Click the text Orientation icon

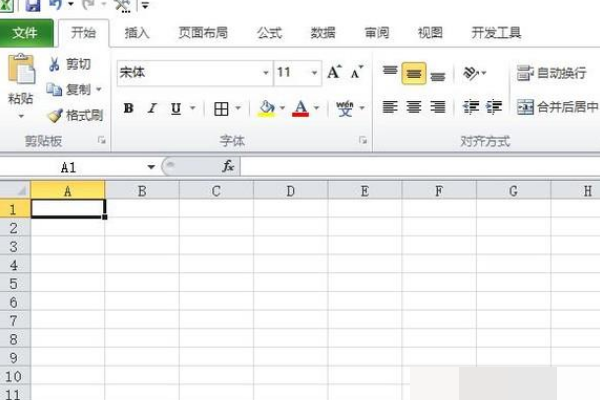pos(471,72)
